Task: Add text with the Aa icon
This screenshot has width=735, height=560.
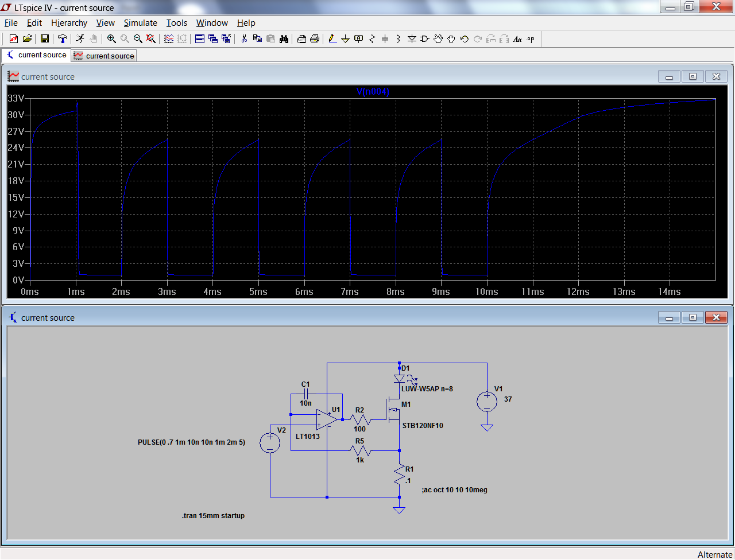Action: tap(517, 39)
